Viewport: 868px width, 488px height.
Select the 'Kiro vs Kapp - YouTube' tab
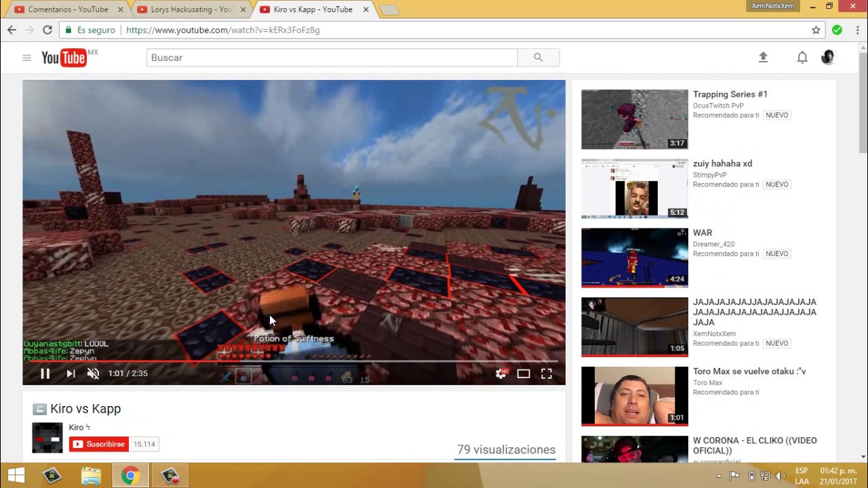pyautogui.click(x=312, y=9)
